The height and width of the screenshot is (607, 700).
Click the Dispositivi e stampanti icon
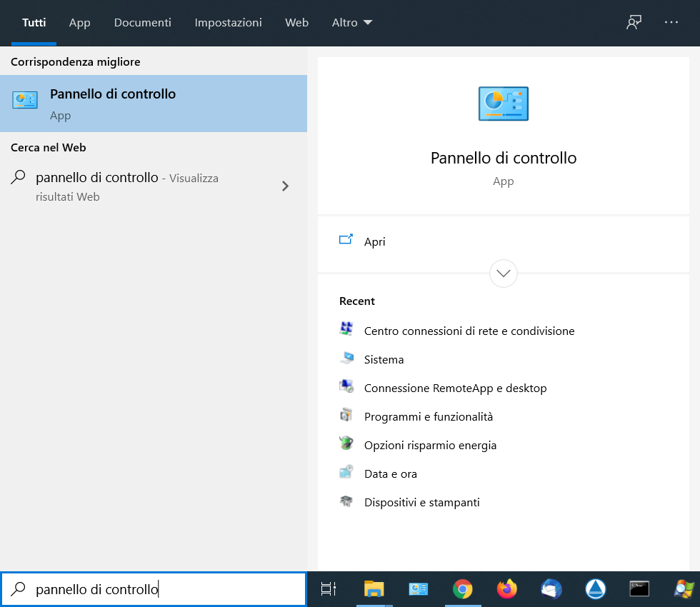(x=346, y=501)
